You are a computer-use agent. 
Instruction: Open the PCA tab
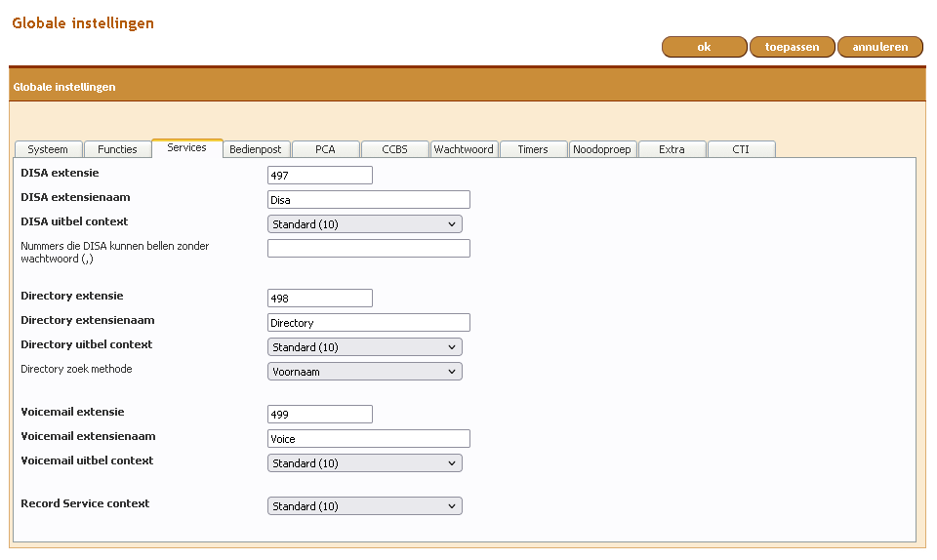[x=325, y=149]
